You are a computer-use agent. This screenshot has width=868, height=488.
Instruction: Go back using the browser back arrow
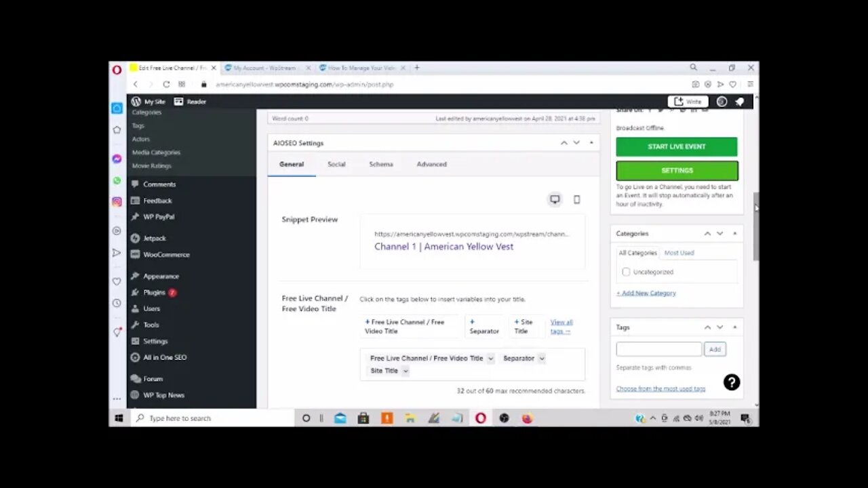(135, 85)
